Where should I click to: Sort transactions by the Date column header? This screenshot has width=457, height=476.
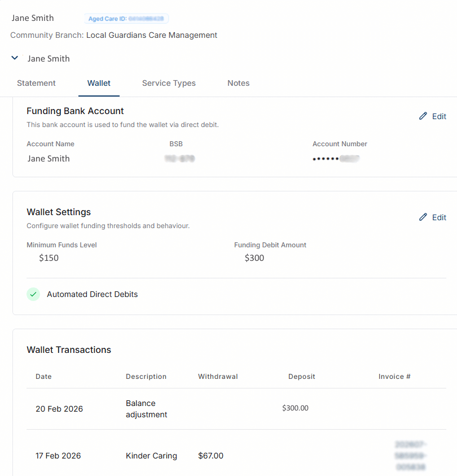click(43, 376)
